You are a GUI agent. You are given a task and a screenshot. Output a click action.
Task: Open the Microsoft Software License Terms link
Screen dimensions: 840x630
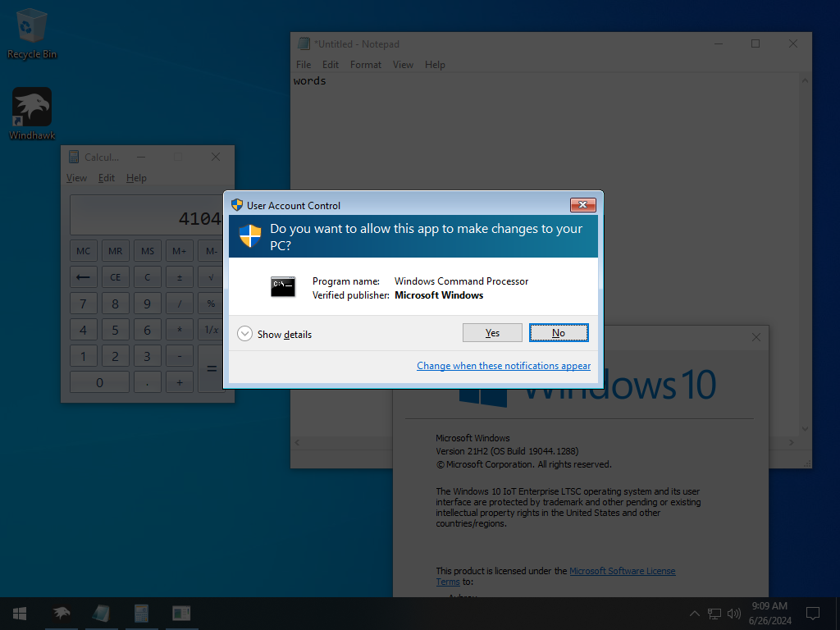[x=622, y=570]
